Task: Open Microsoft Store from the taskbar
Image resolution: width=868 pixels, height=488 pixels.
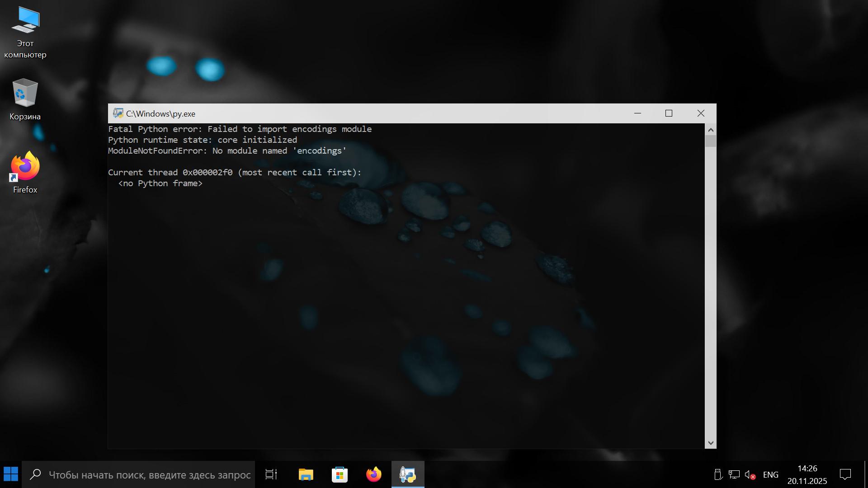Action: point(340,474)
